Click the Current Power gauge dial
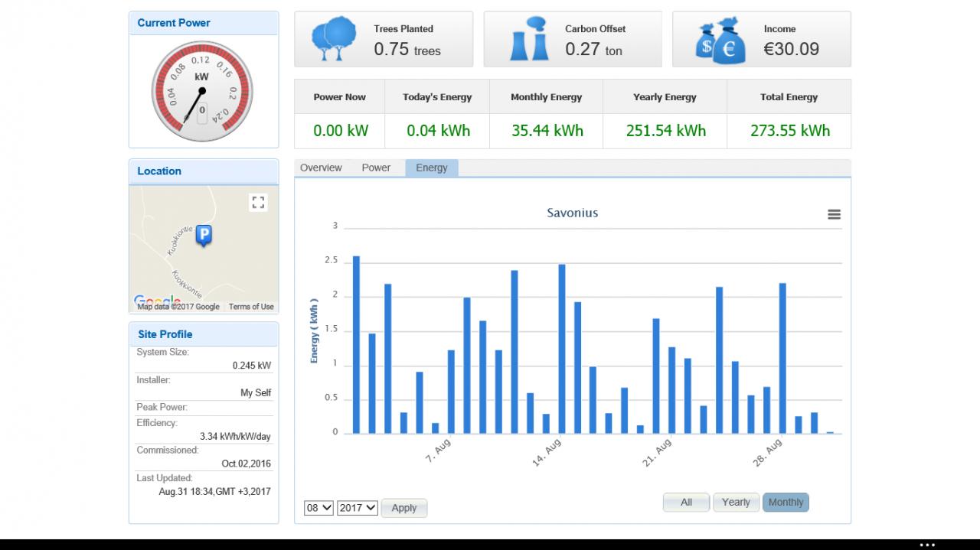The height and width of the screenshot is (550, 980). [201, 92]
